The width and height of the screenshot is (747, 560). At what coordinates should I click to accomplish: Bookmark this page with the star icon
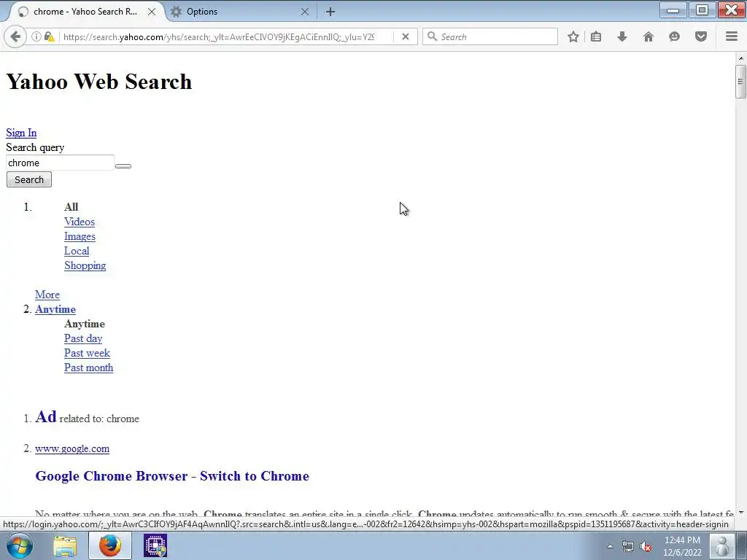[x=573, y=36]
